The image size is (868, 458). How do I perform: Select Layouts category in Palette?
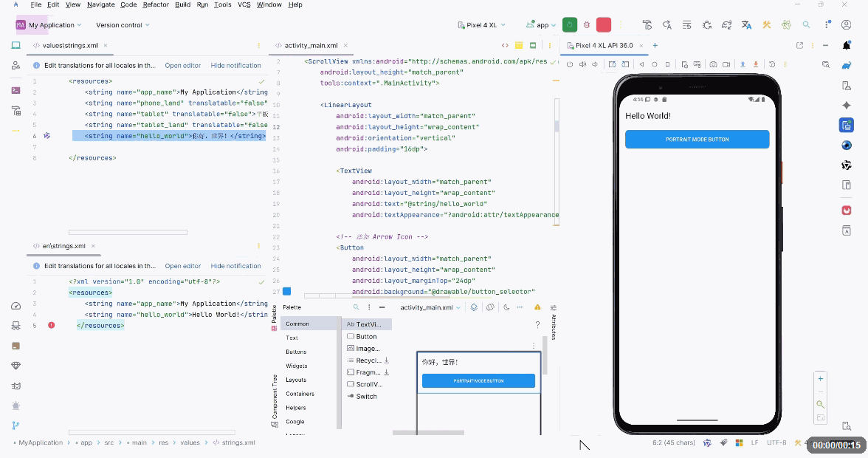[x=295, y=380]
